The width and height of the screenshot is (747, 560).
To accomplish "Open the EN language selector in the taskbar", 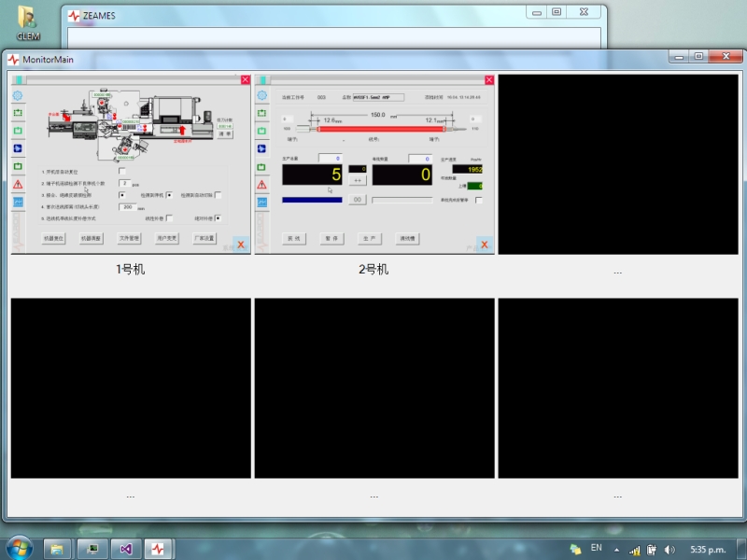I will tap(597, 548).
